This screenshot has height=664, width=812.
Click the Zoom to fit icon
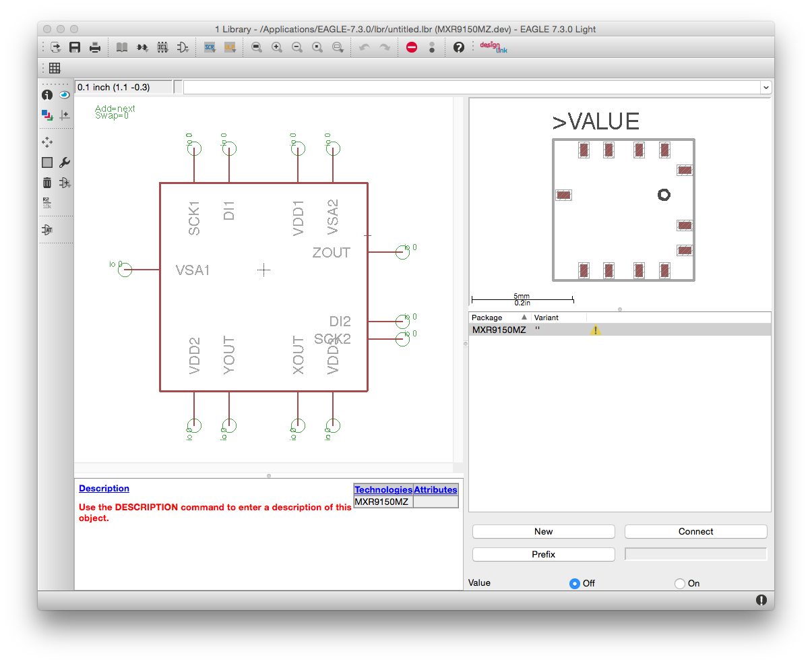coord(257,47)
